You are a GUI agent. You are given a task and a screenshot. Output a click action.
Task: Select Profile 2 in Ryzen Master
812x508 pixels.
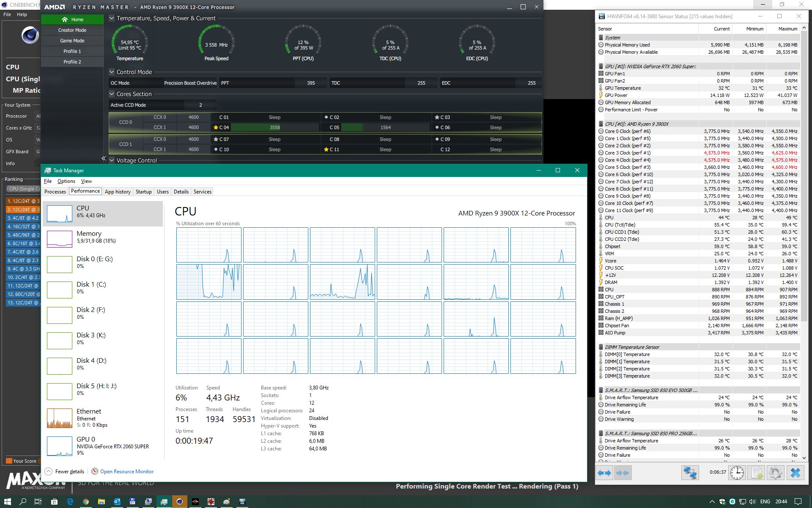(72, 62)
